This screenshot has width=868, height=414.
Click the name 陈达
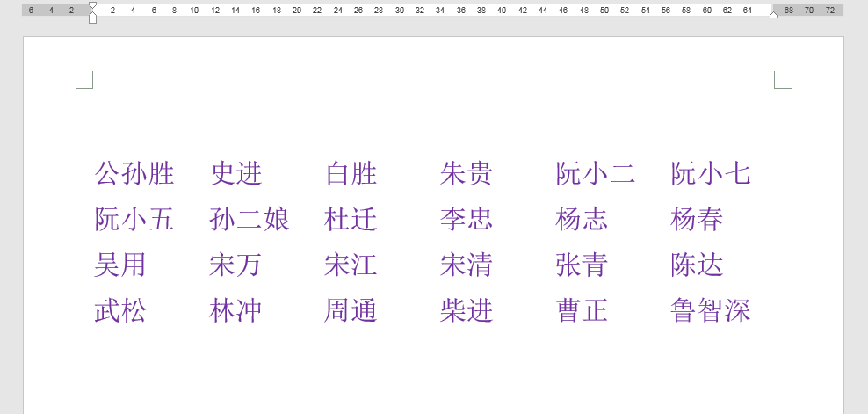[x=697, y=265]
